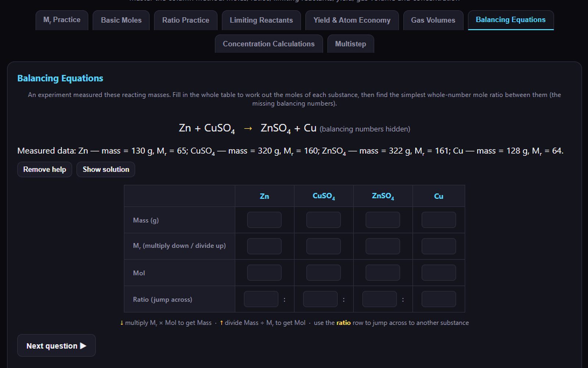Viewport: 588px width, 368px height.
Task: Click the Balancing Equations section heading
Action: pyautogui.click(x=60, y=78)
